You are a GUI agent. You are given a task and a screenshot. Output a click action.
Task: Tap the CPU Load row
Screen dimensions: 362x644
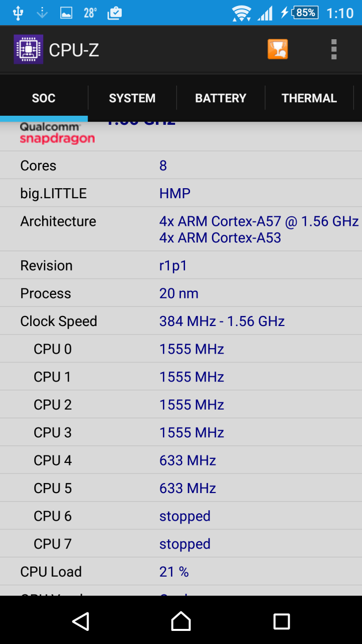[181, 572]
